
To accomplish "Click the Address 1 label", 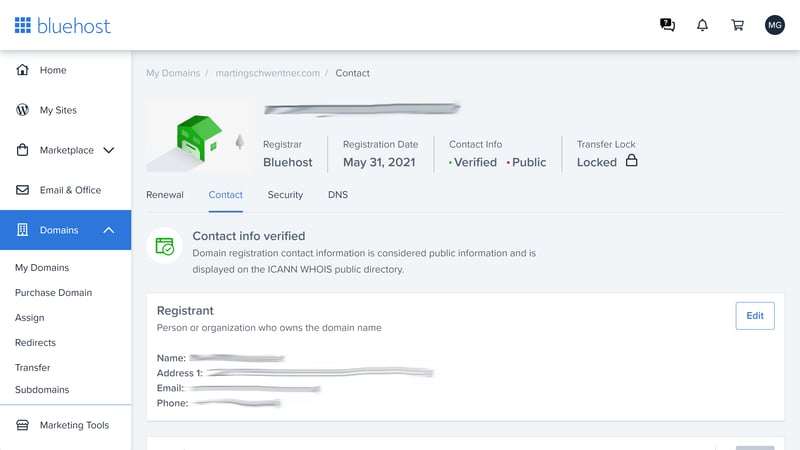I will point(180,373).
